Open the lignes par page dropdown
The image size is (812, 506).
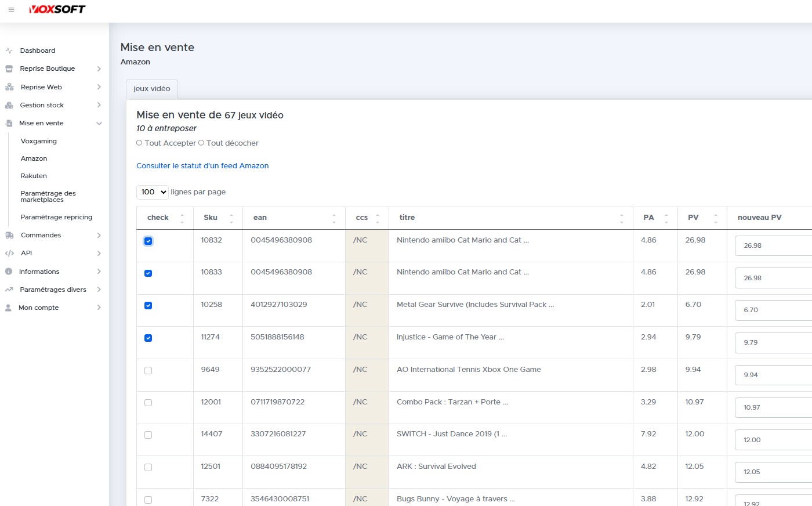pyautogui.click(x=153, y=192)
